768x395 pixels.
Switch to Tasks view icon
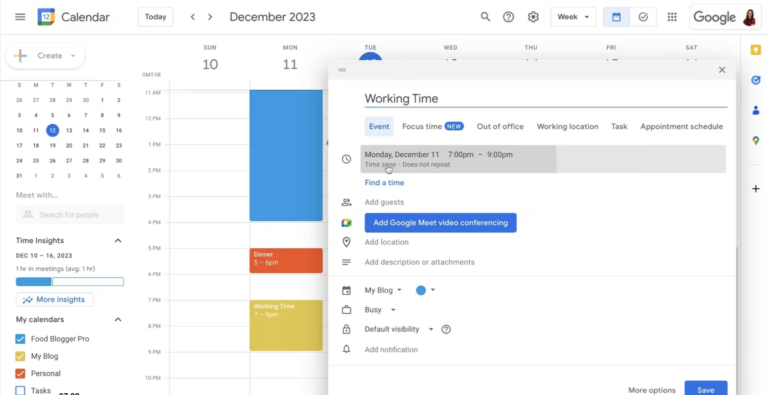[643, 17]
